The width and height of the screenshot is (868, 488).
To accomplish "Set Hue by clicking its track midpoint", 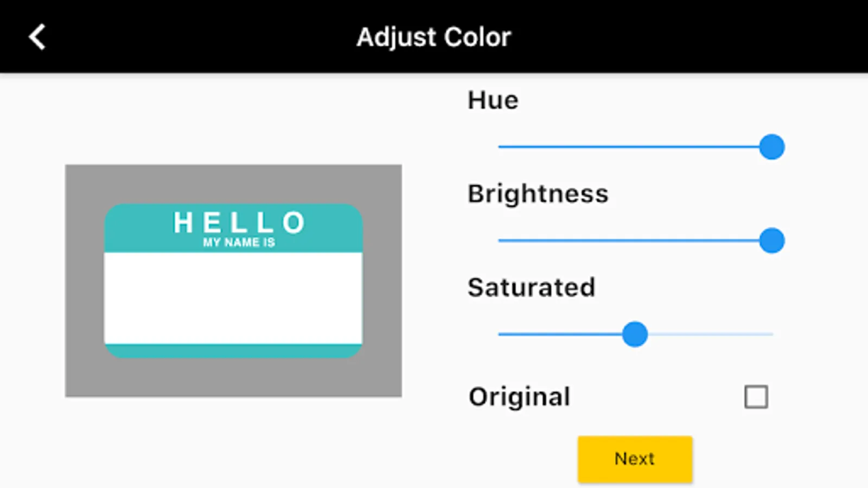I will point(636,147).
